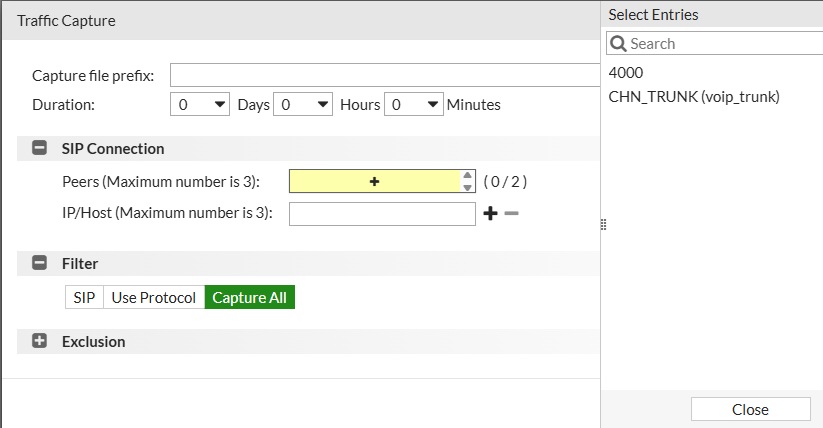Viewport: 823px width, 428px height.
Task: Focus the Capture file prefix field
Action: click(x=385, y=75)
